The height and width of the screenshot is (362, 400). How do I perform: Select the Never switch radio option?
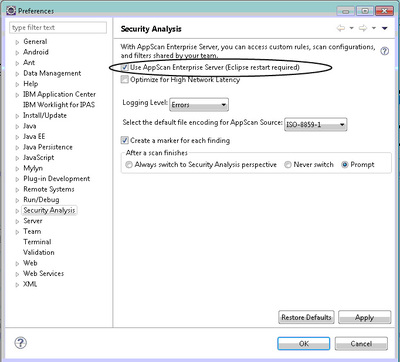(x=288, y=165)
